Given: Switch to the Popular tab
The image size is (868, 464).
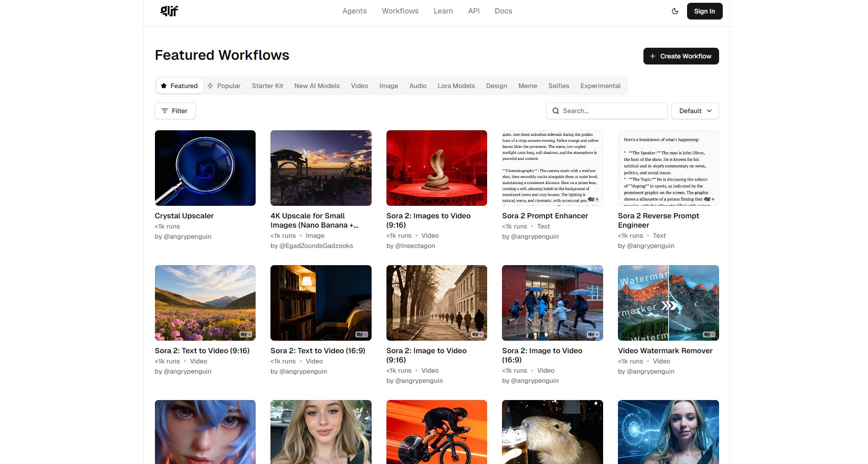Looking at the screenshot, I should click(224, 86).
